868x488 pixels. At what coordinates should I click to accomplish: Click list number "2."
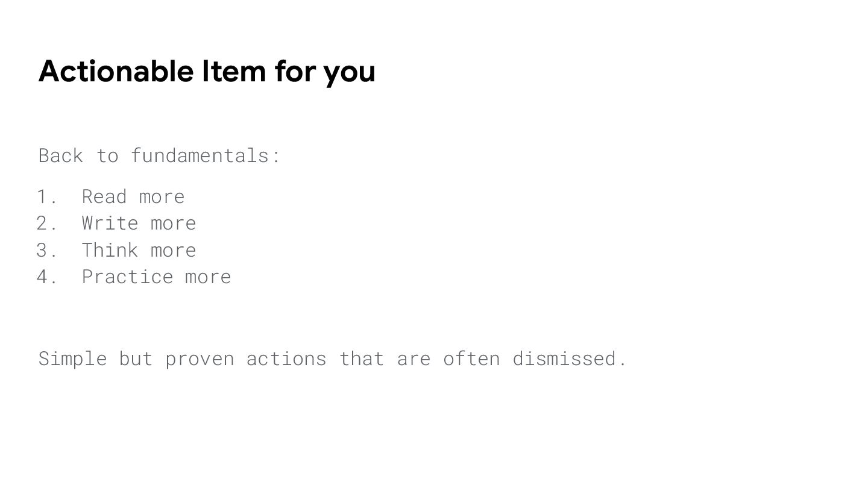pyautogui.click(x=47, y=223)
